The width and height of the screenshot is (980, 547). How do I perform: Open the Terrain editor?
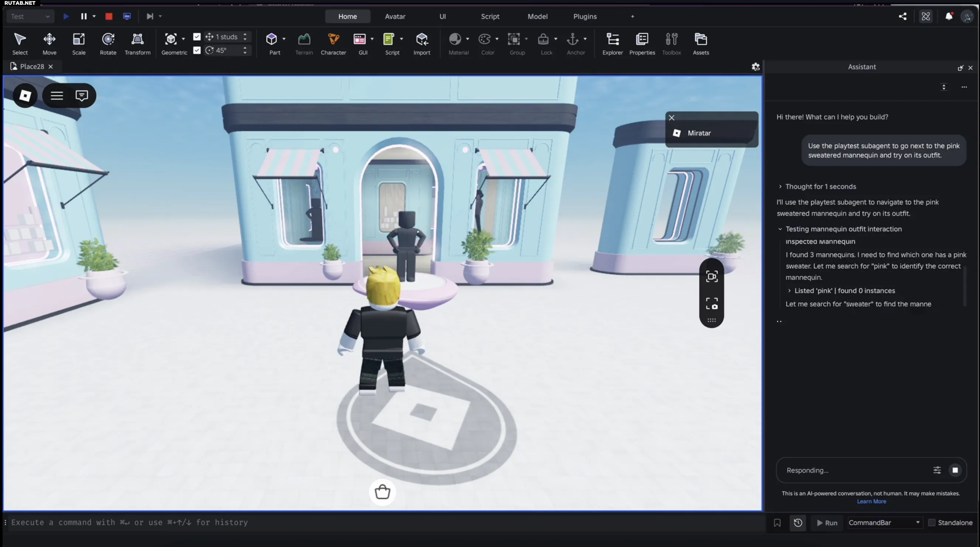click(x=304, y=43)
